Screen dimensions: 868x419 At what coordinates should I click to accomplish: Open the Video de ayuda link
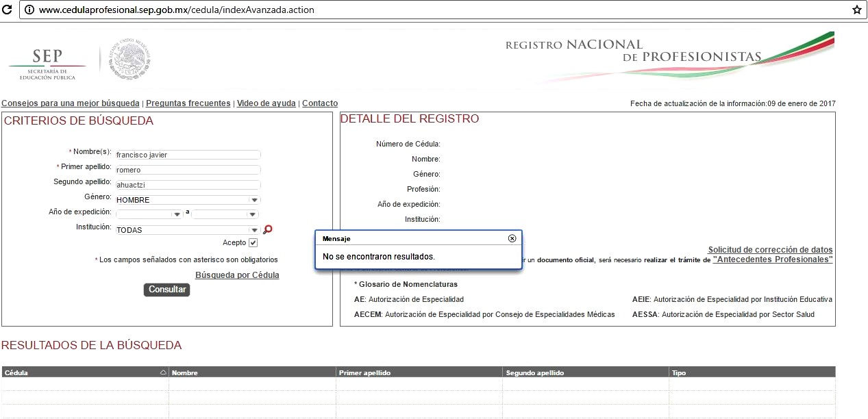(266, 103)
